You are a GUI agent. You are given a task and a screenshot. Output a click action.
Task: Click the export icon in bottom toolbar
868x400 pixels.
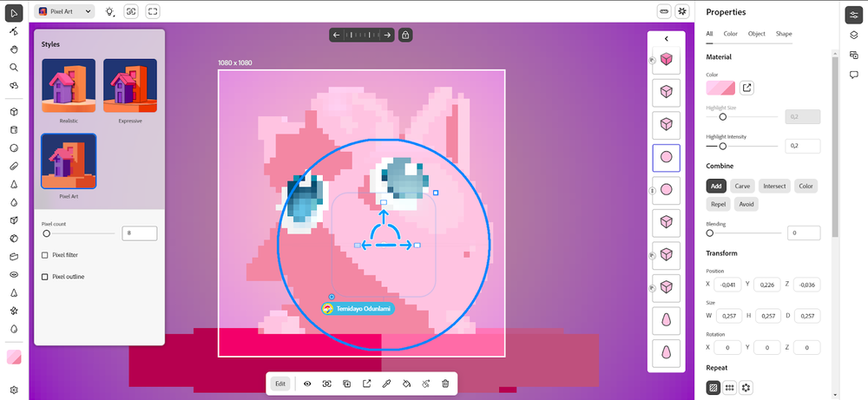click(366, 384)
